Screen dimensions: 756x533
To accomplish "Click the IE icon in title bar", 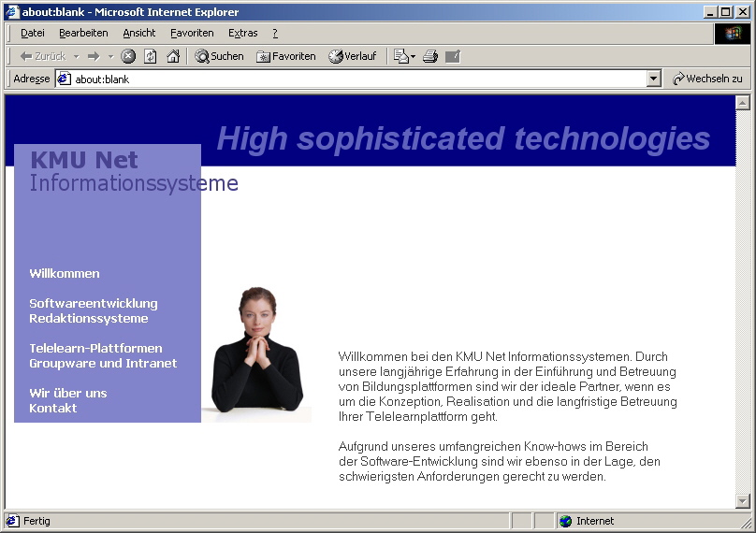I will click(12, 11).
